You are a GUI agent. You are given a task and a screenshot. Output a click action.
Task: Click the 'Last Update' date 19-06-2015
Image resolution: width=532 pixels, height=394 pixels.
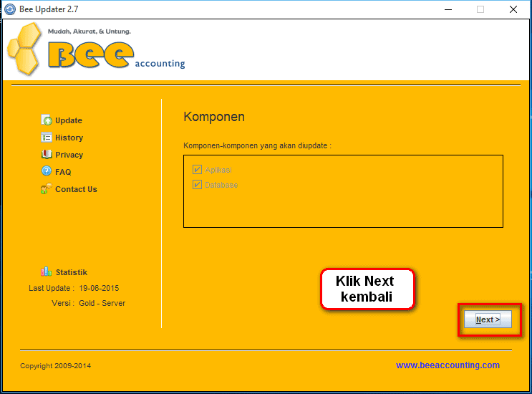99,288
